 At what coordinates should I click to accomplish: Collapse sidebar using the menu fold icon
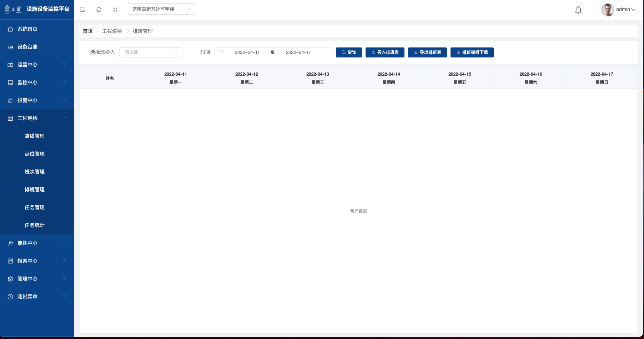pos(82,10)
